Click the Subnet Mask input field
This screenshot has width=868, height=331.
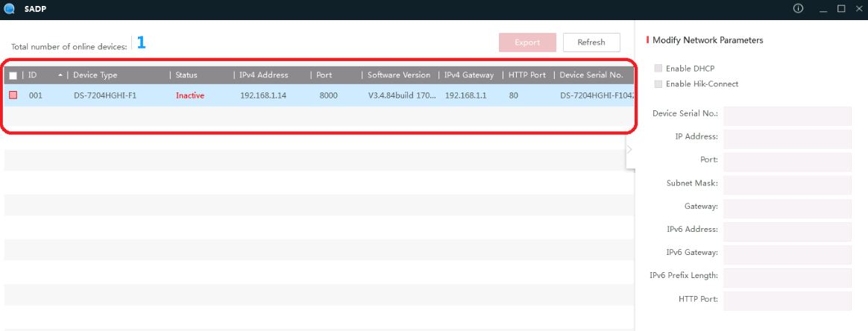787,186
